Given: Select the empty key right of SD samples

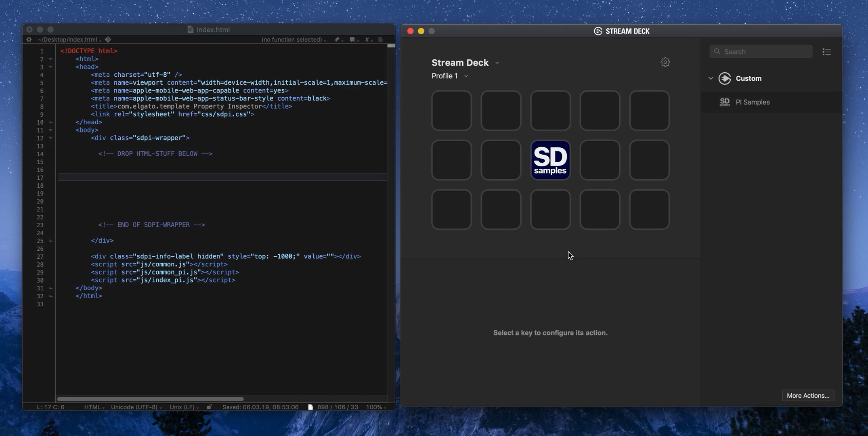Looking at the screenshot, I should point(600,160).
